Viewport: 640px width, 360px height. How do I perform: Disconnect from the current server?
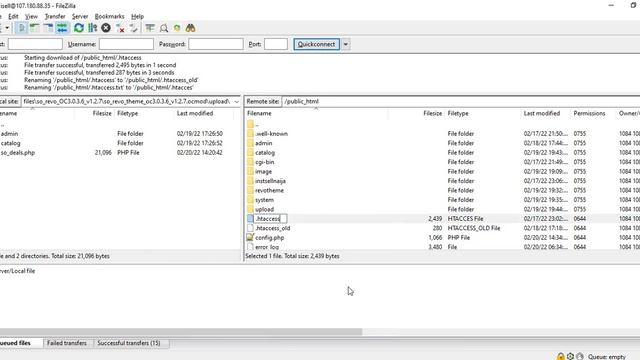click(120, 28)
